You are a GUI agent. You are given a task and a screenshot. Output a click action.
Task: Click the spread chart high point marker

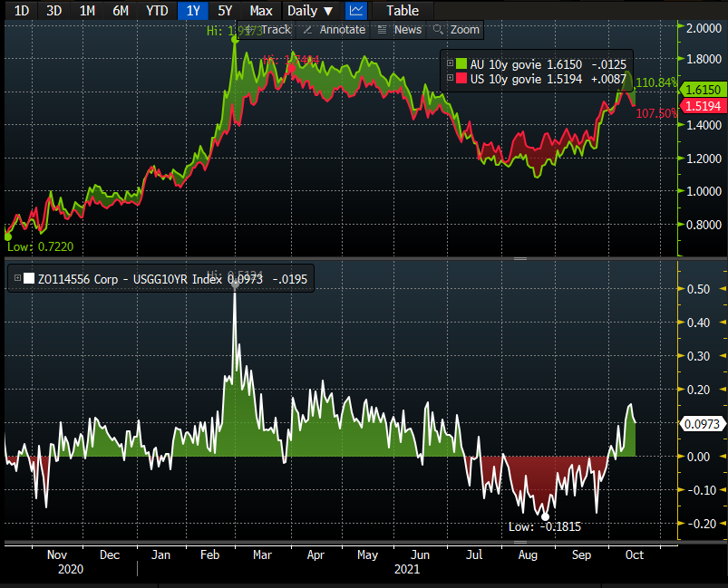coord(235,283)
